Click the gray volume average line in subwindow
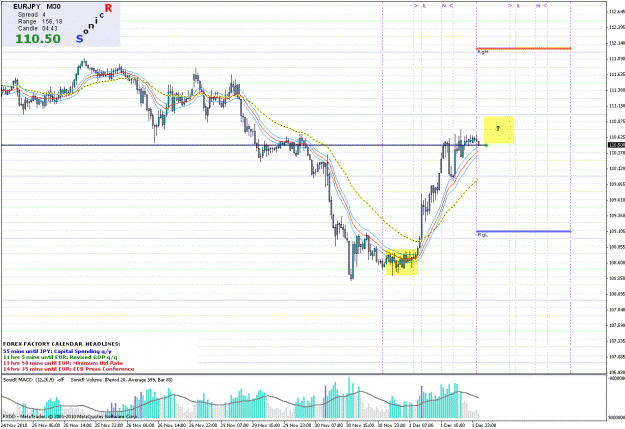The width and height of the screenshot is (625, 429). [x=239, y=401]
